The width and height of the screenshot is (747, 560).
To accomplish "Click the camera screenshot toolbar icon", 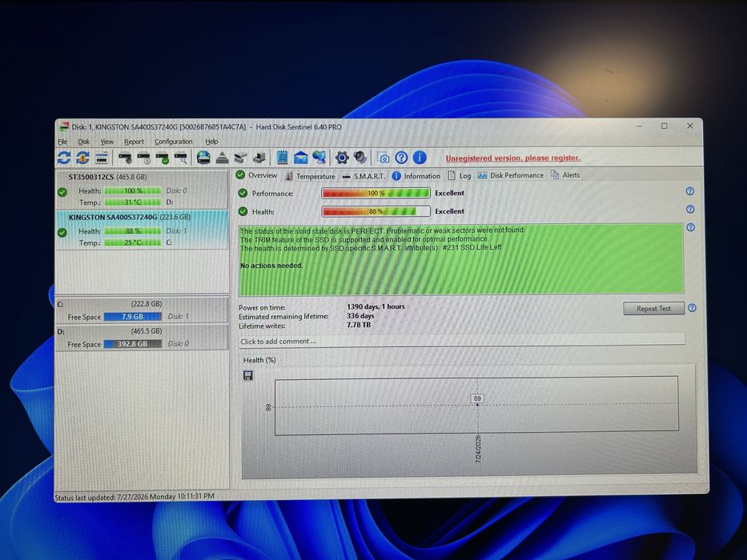I will coord(383,158).
